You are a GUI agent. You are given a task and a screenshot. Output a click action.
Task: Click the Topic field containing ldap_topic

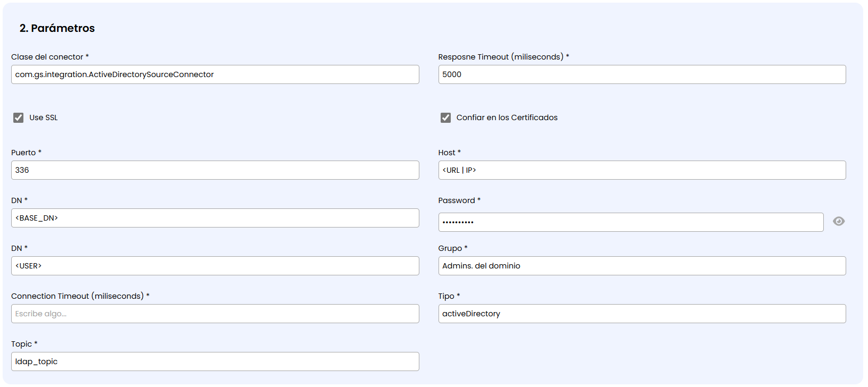tap(215, 361)
